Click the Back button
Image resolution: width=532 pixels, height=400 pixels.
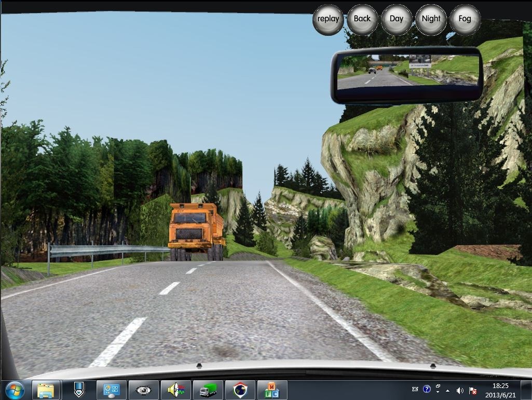362,19
